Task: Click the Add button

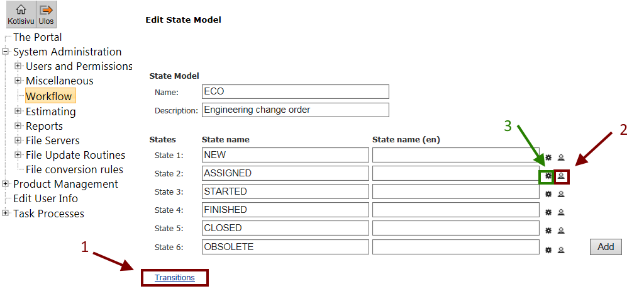Action: 606,247
